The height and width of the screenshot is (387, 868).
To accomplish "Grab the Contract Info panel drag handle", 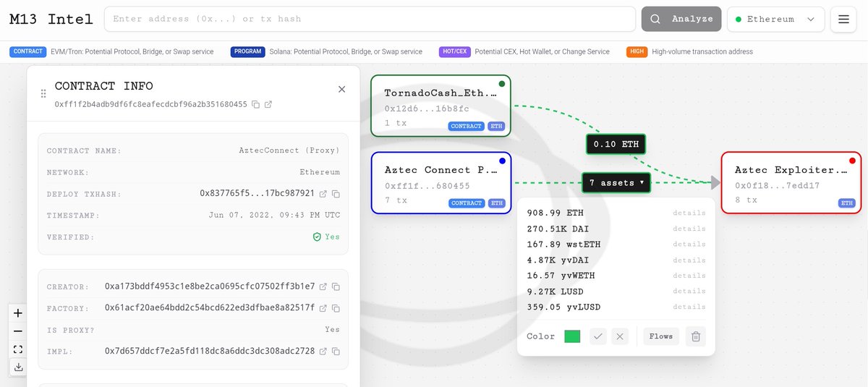I will [43, 93].
